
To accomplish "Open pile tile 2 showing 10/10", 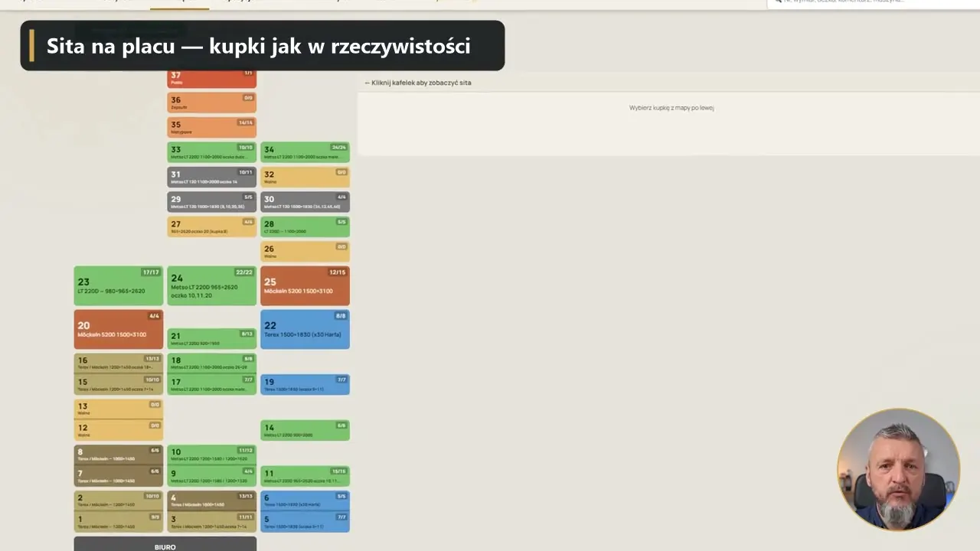I will 118,500.
